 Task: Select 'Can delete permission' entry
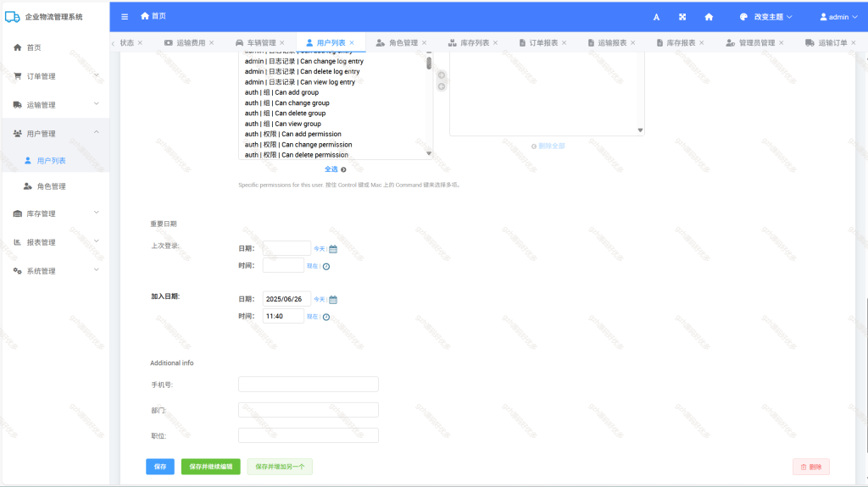pyautogui.click(x=296, y=155)
